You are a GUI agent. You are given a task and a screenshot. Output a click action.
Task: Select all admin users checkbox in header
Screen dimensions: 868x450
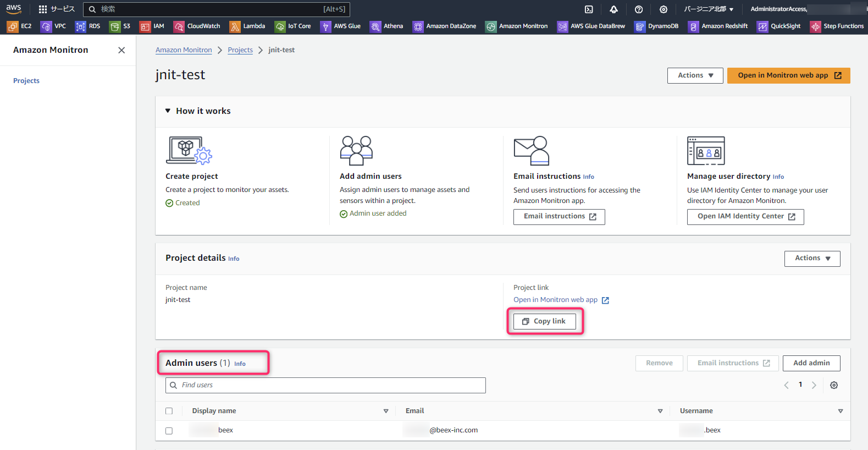point(169,411)
